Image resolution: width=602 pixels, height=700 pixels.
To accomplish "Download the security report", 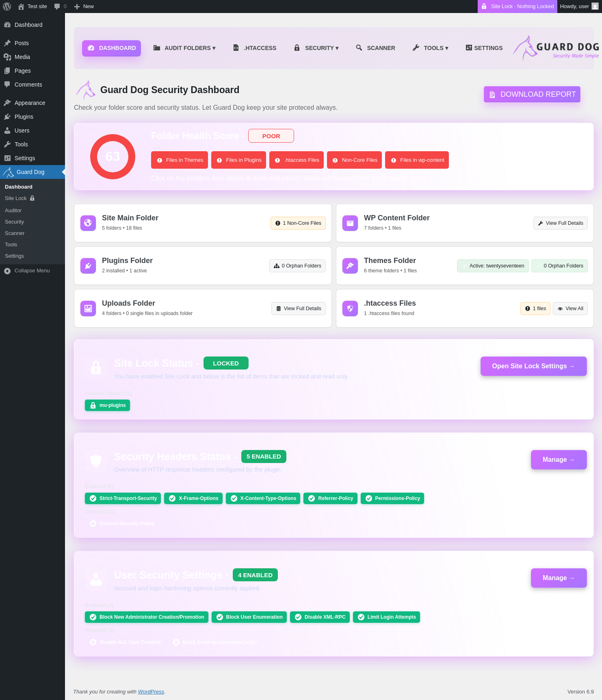I will coord(532,94).
